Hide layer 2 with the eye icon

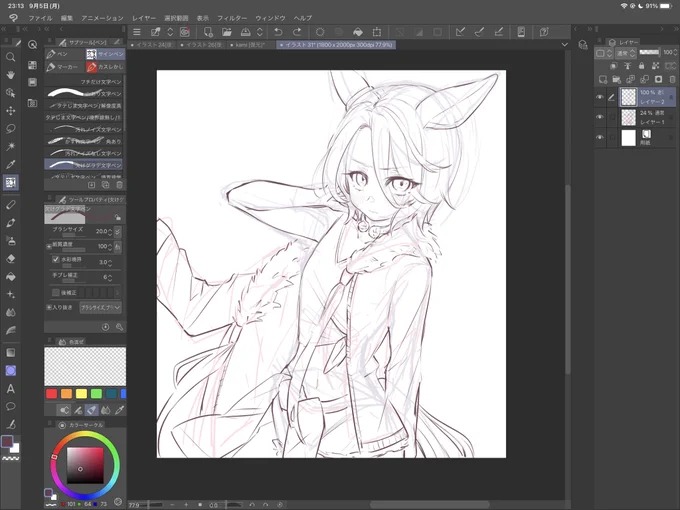(x=600, y=97)
